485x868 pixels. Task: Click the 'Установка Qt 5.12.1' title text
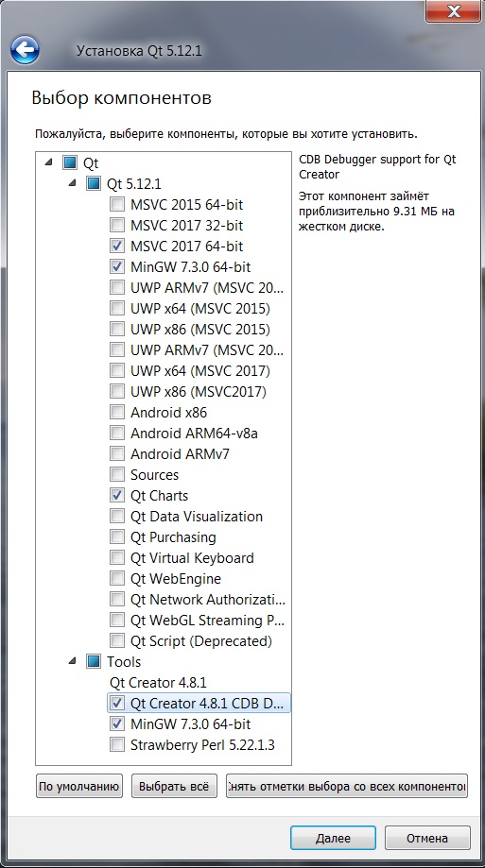pyautogui.click(x=139, y=51)
